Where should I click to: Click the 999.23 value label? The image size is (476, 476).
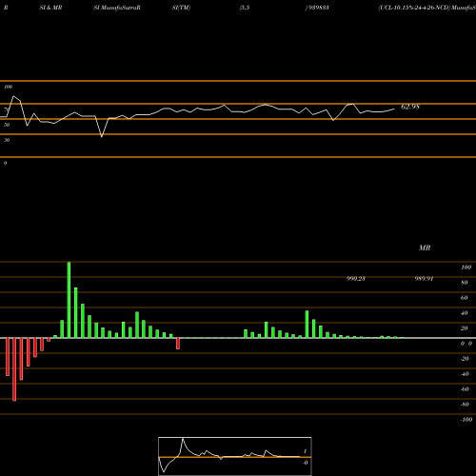(355, 279)
